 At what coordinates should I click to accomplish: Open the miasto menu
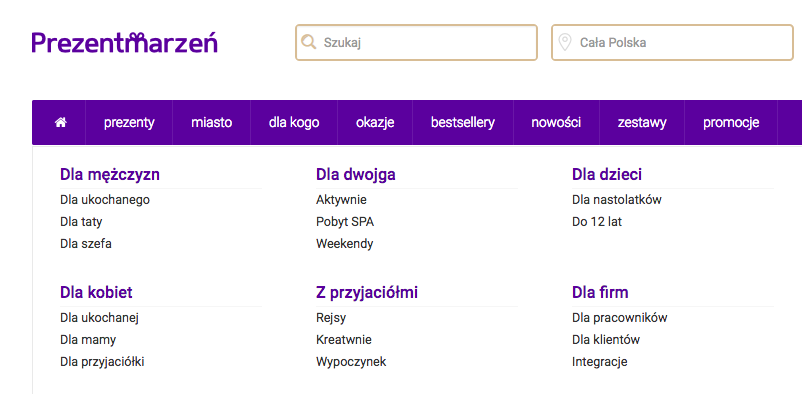[x=212, y=123]
